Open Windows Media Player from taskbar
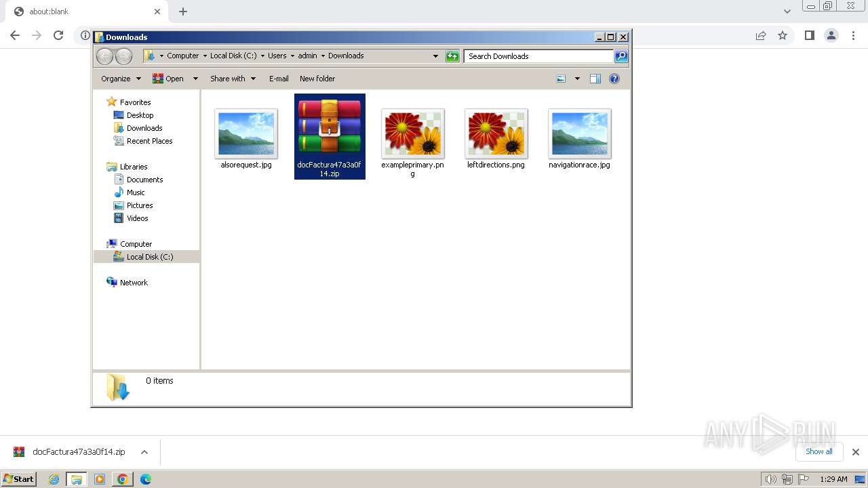Screen dimensions: 868x488 pos(100,479)
